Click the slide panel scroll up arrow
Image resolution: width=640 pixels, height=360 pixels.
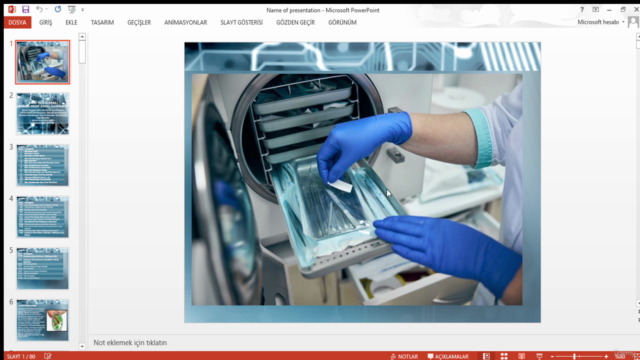[82, 37]
